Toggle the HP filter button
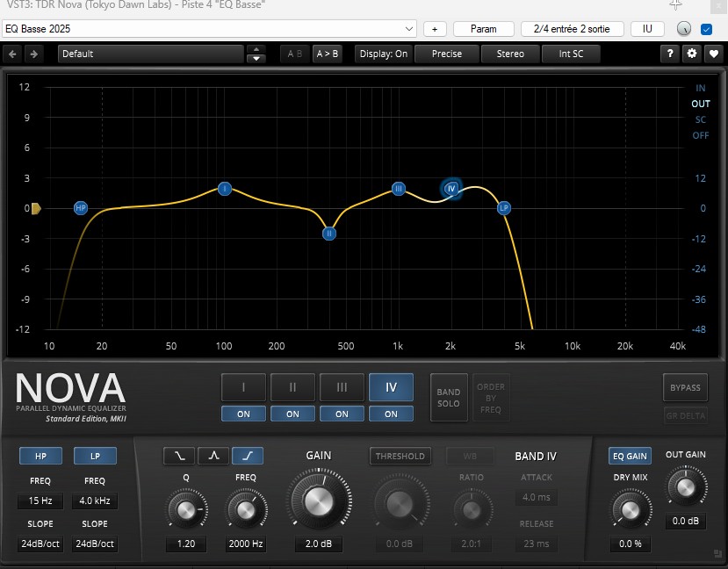 coord(40,457)
